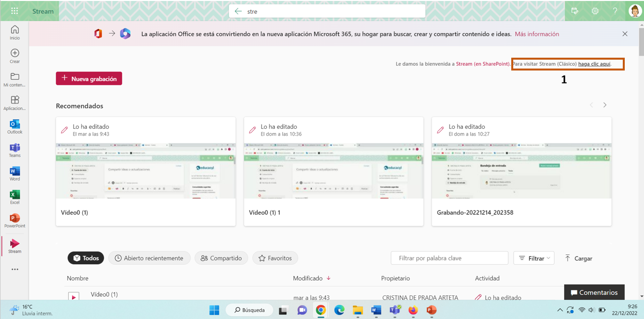The width and height of the screenshot is (644, 319).
Task: Close the Microsoft 365 banner
Action: tap(625, 34)
